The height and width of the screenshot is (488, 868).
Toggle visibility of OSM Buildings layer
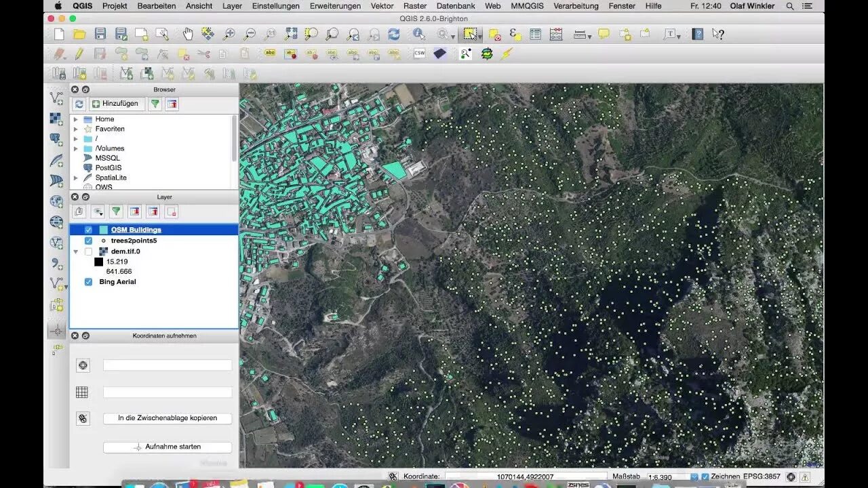(88, 230)
